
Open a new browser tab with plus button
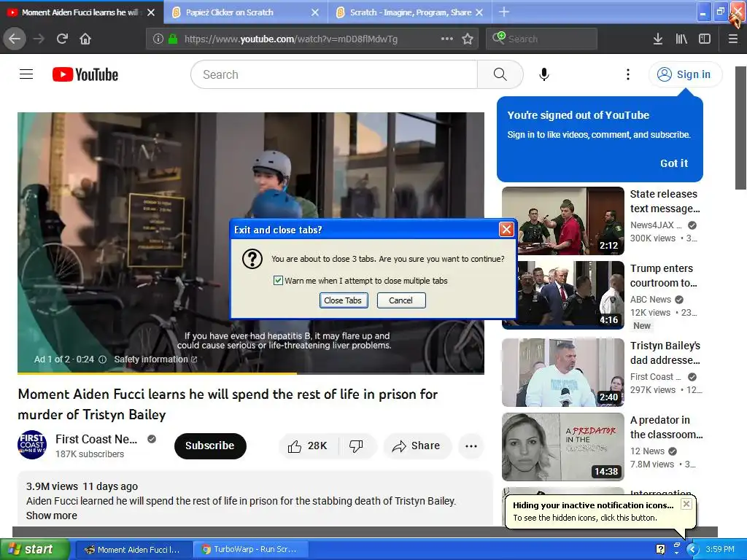504,12
